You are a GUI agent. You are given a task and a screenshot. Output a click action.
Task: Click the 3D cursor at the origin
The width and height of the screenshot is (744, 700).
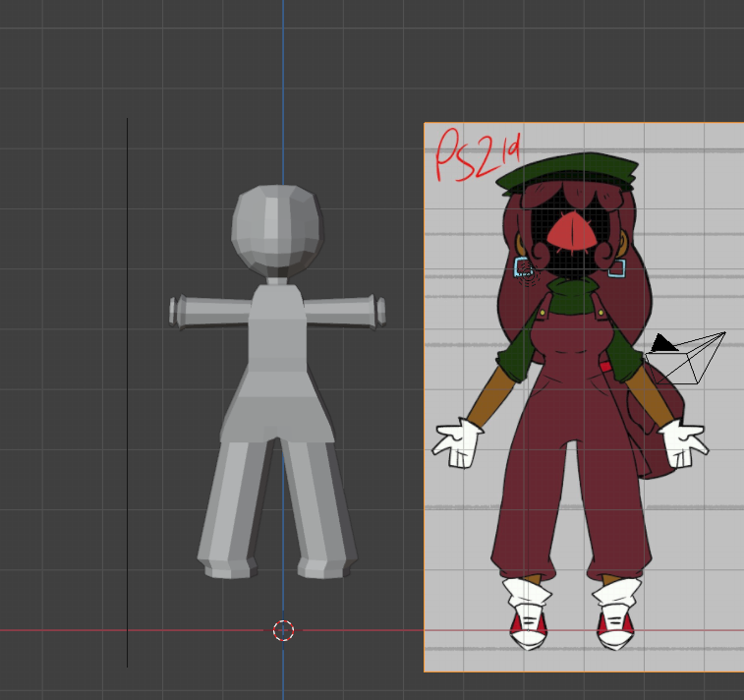[284, 631]
